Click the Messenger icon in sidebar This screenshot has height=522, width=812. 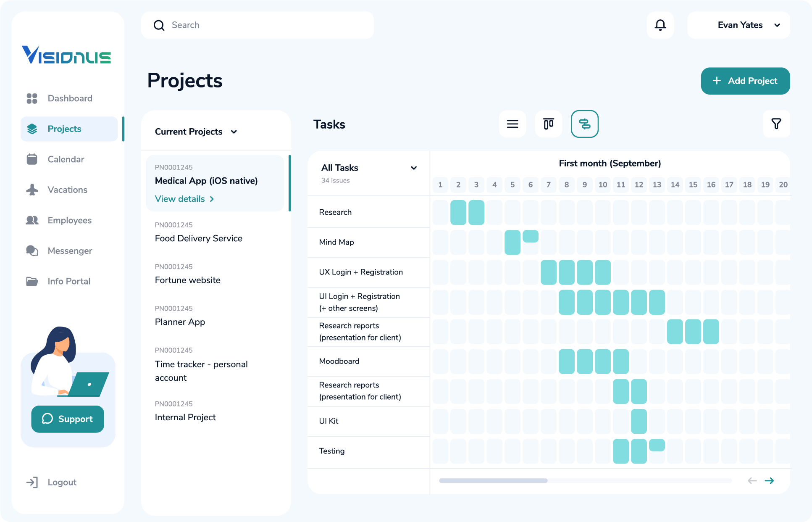32,250
